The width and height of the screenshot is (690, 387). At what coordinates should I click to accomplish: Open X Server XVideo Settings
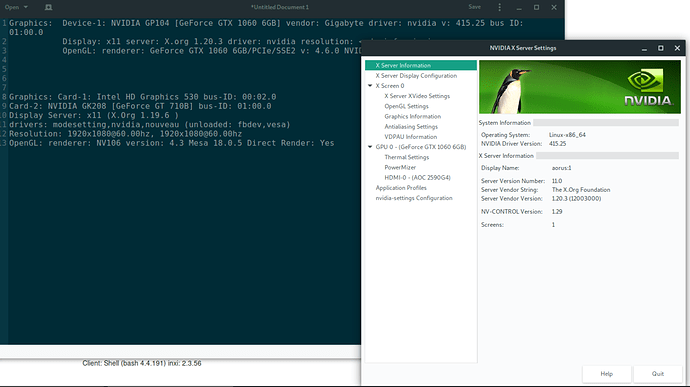(x=417, y=96)
